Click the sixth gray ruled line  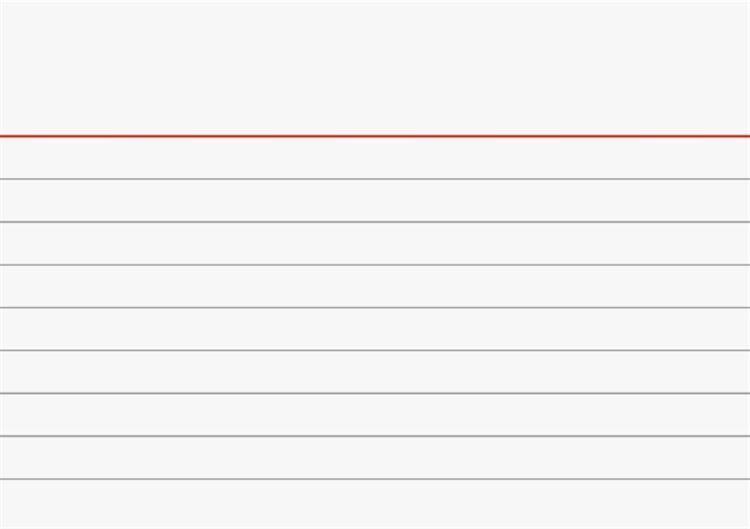[375, 393]
